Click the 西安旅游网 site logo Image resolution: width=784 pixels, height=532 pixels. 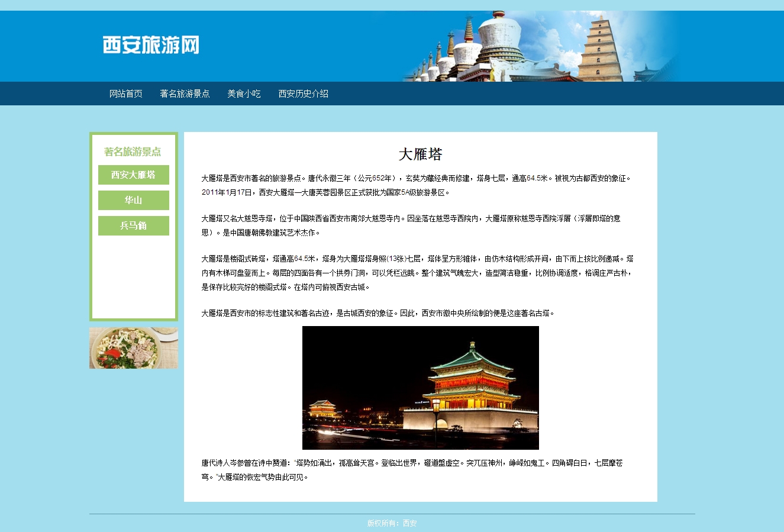151,45
